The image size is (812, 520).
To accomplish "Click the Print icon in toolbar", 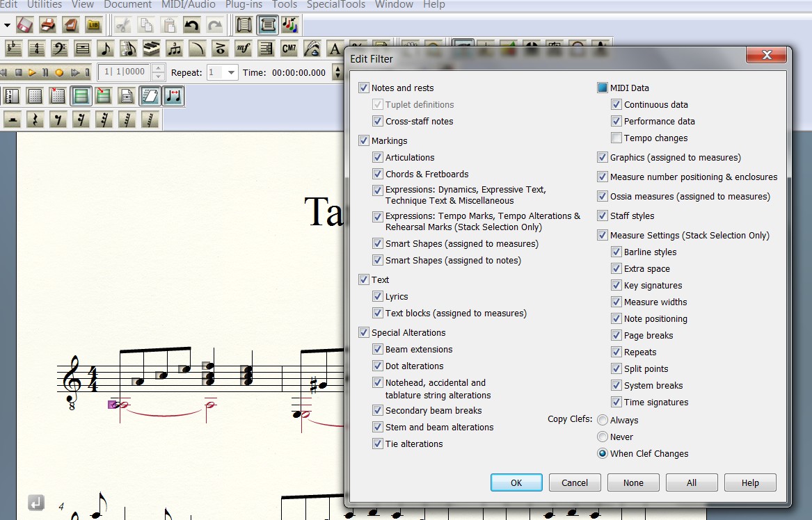I will [x=47, y=26].
